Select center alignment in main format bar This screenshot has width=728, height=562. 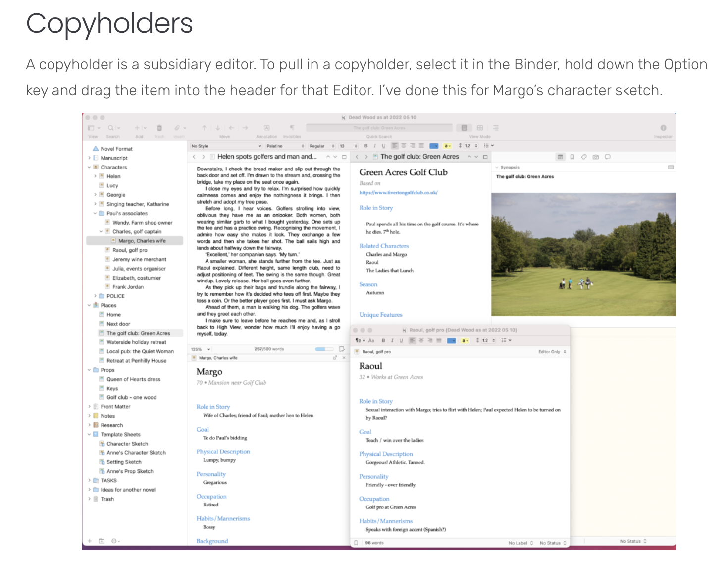(x=404, y=146)
